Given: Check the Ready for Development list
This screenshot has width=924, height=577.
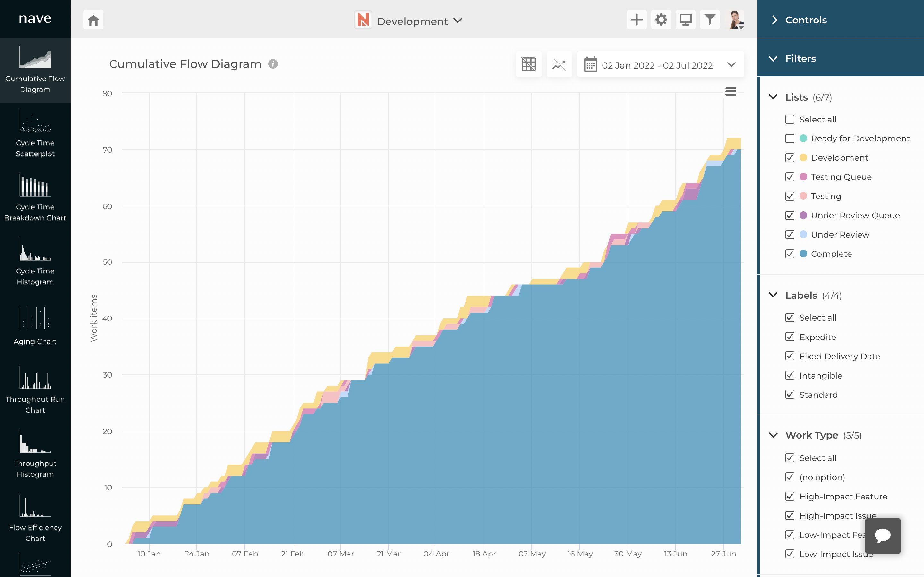Looking at the screenshot, I should point(790,138).
